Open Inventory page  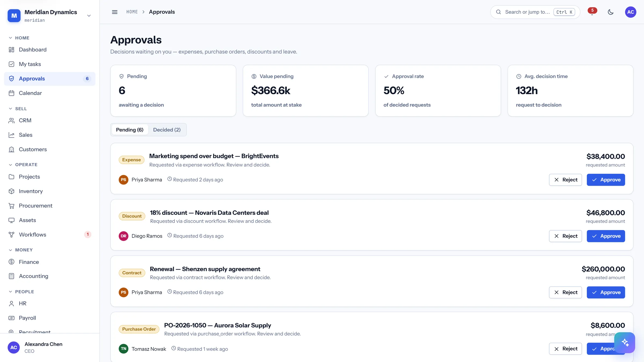click(x=50, y=191)
